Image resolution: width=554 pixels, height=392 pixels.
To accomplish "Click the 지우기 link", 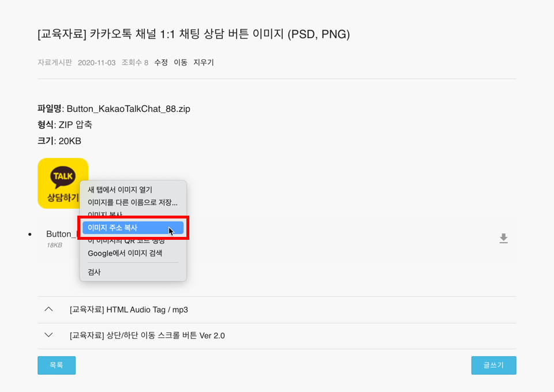I will (204, 62).
